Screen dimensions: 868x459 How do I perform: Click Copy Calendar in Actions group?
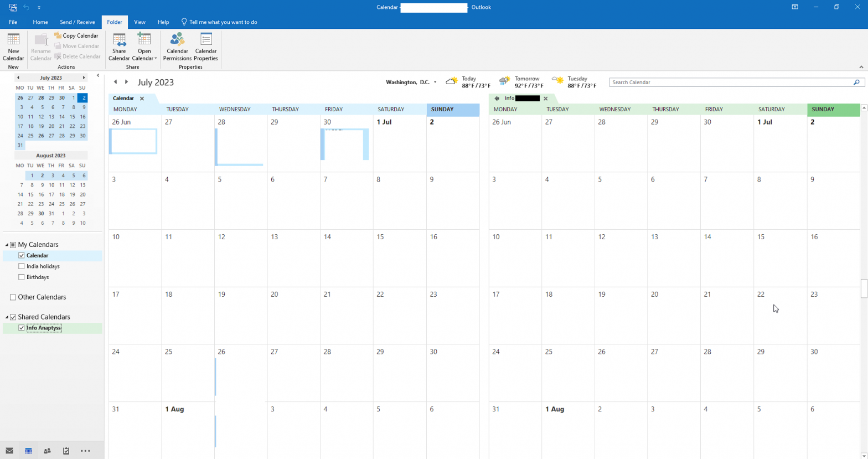[x=76, y=35]
